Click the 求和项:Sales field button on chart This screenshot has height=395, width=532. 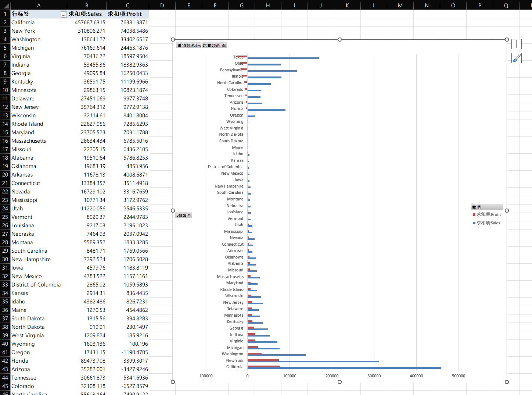click(189, 46)
